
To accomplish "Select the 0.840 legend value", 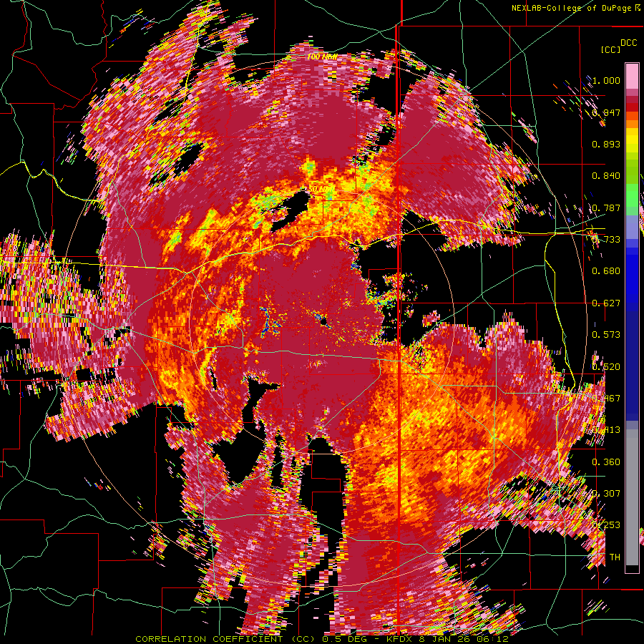I will click(606, 176).
